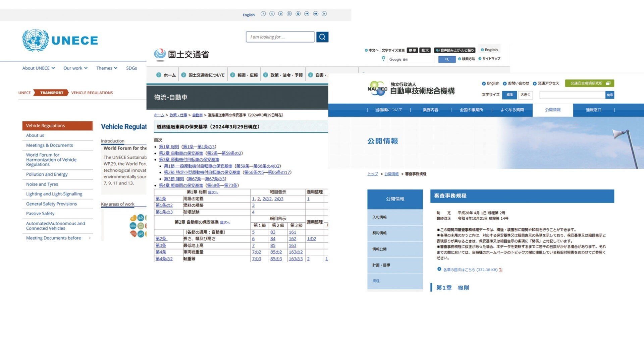
Task: Focus the 'I am looking for' search field
Action: (x=280, y=37)
